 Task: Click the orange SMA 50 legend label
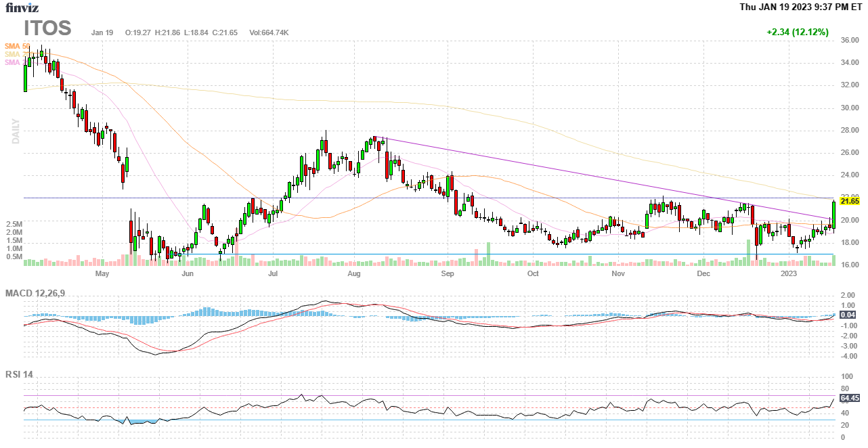[17, 46]
